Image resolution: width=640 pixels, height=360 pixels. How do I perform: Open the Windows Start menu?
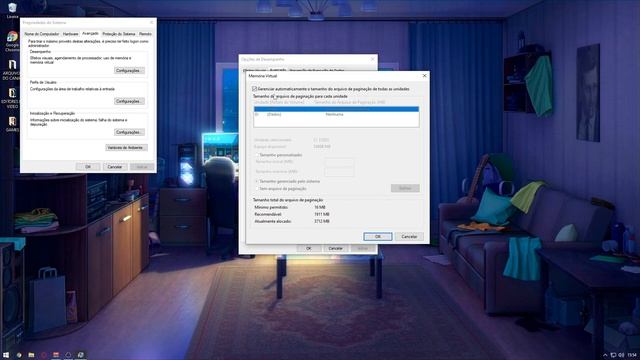click(x=6, y=355)
